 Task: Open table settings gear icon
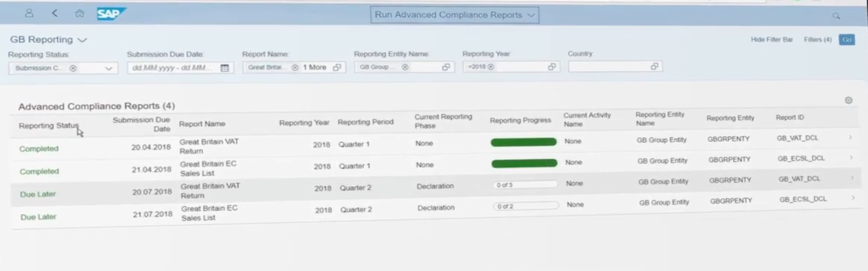(848, 100)
